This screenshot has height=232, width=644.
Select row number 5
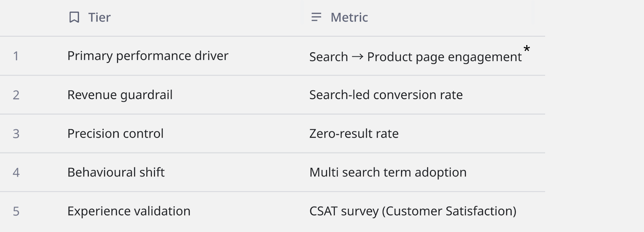(x=16, y=211)
